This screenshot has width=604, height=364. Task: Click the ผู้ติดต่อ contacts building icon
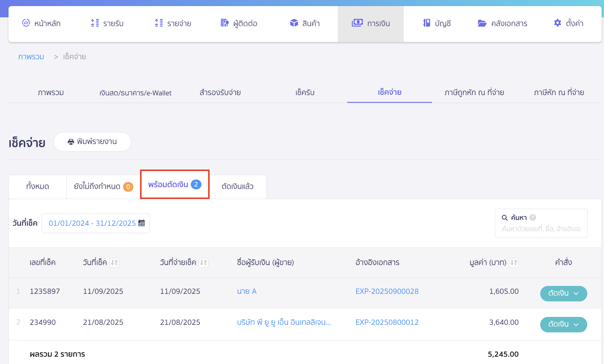(x=225, y=23)
